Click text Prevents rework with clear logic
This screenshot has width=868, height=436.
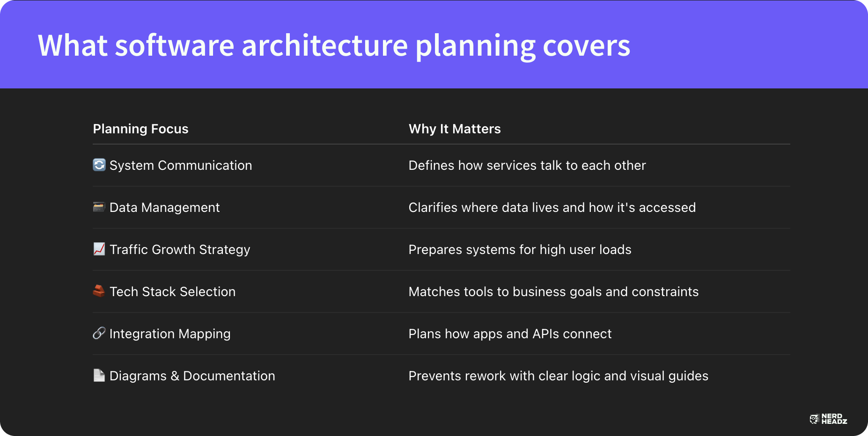[x=504, y=376]
